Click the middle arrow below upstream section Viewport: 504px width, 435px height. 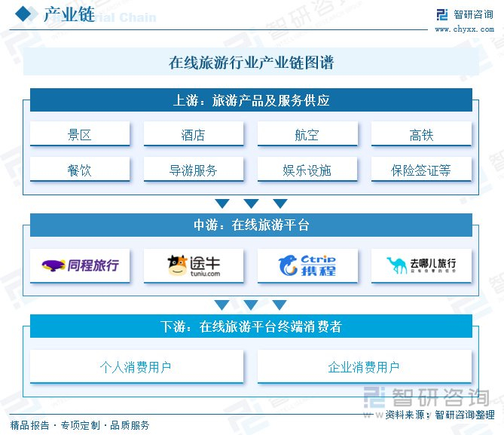(251, 204)
